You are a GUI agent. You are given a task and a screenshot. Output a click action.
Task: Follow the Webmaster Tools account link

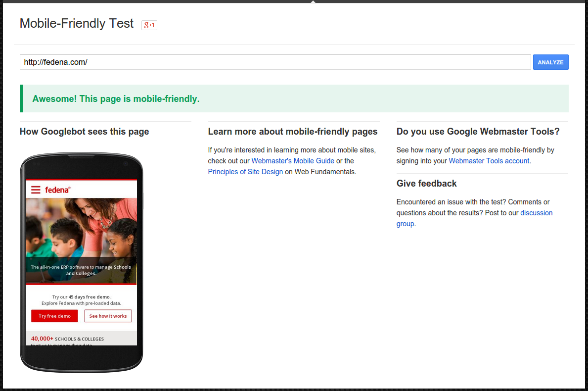489,161
